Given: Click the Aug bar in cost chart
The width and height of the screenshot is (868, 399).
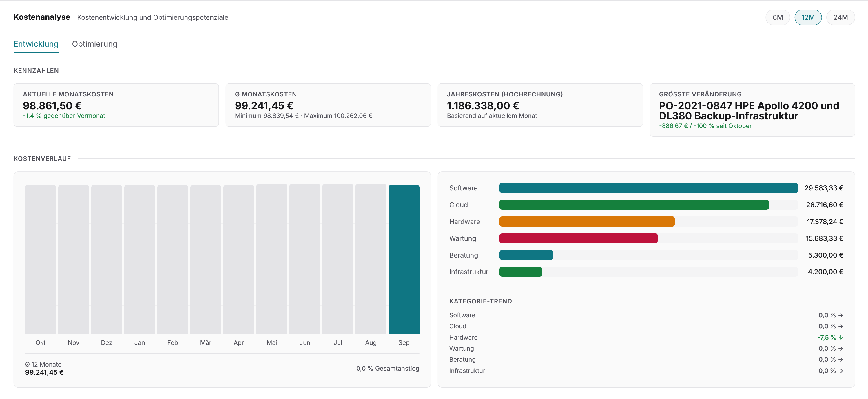Looking at the screenshot, I should point(371,259).
